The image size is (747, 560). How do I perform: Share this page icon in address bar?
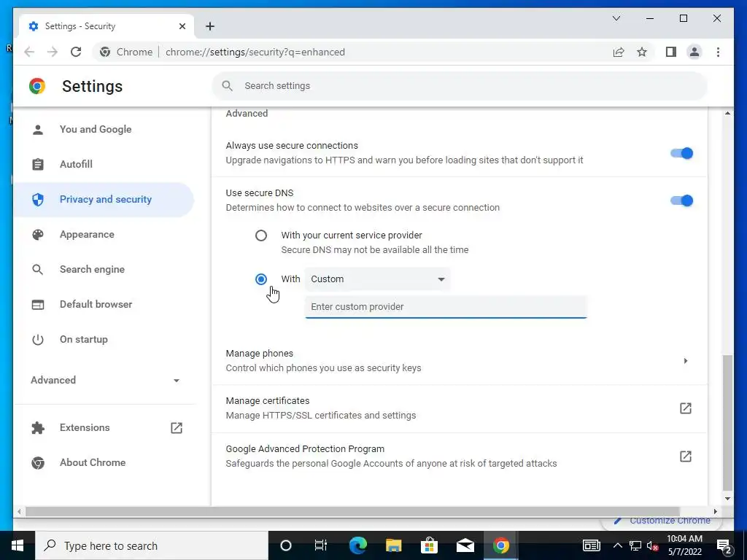coord(619,52)
